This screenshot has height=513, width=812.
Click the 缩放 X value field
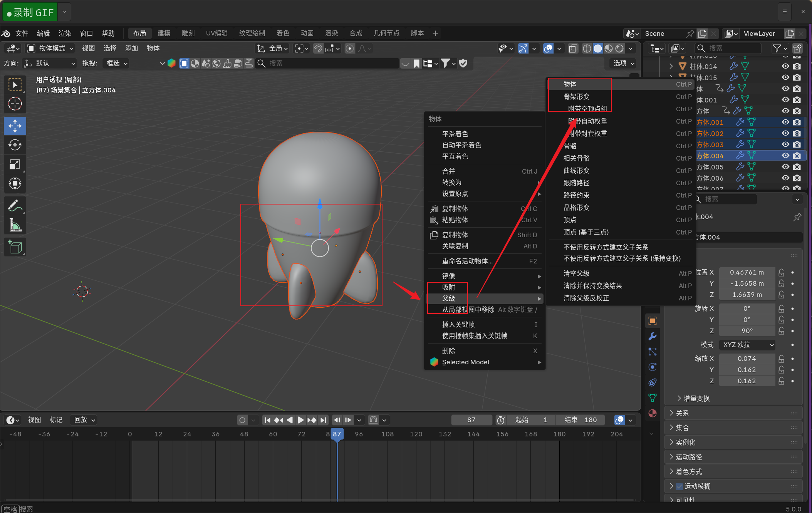(x=747, y=359)
